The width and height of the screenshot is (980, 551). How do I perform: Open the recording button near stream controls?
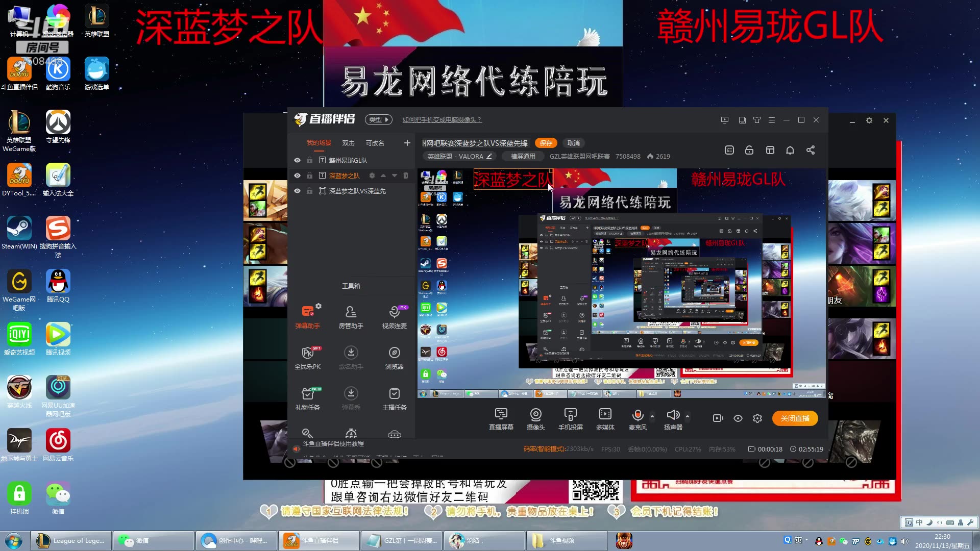pyautogui.click(x=718, y=418)
